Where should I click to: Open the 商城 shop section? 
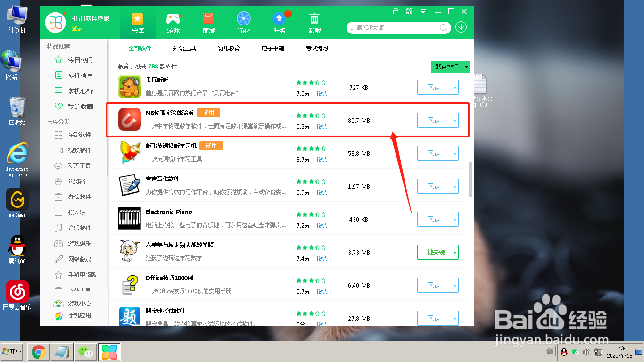pos(209,23)
